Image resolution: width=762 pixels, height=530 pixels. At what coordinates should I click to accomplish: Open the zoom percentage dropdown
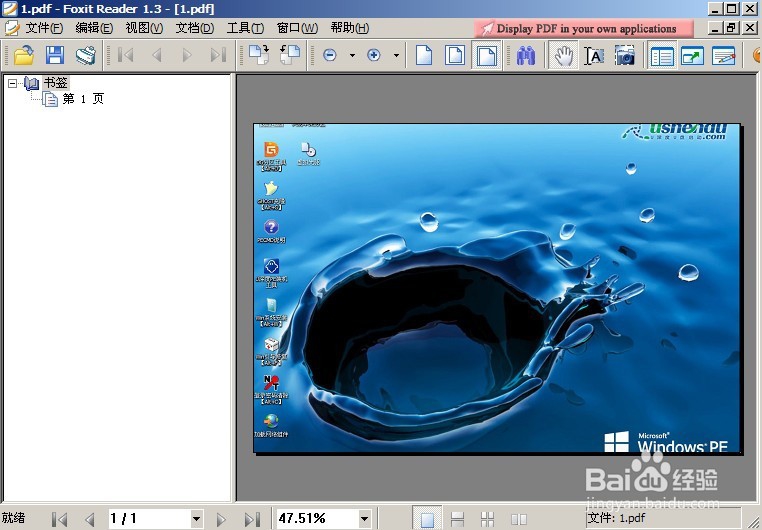364,519
